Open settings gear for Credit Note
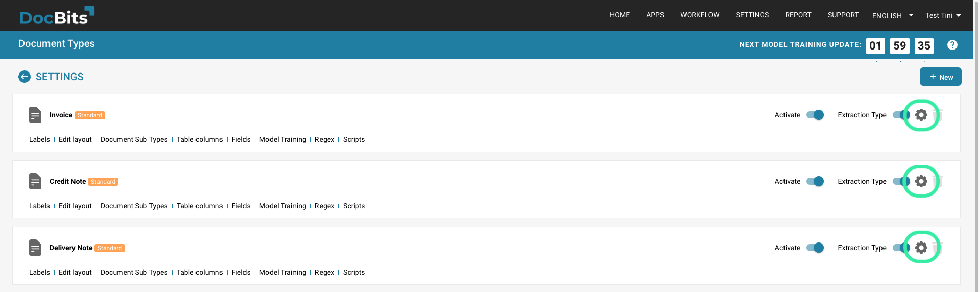Viewport: 980px width, 292px height. tap(921, 181)
